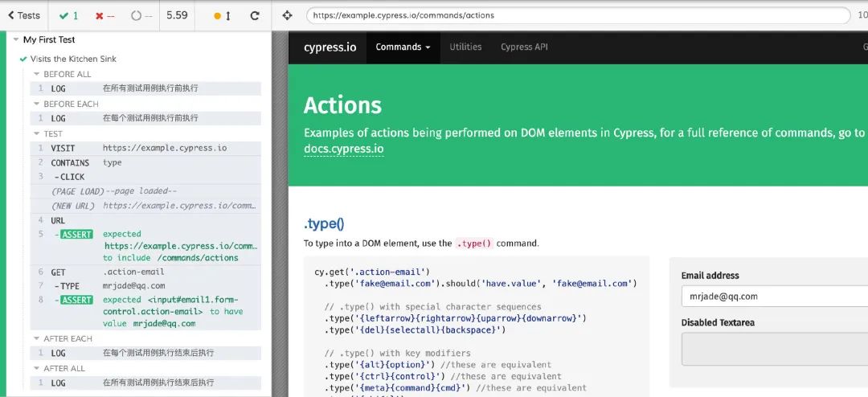Image resolution: width=868 pixels, height=397 pixels.
Task: Select the ASSERT to have value mrjade@qq.com row
Action: point(145,312)
